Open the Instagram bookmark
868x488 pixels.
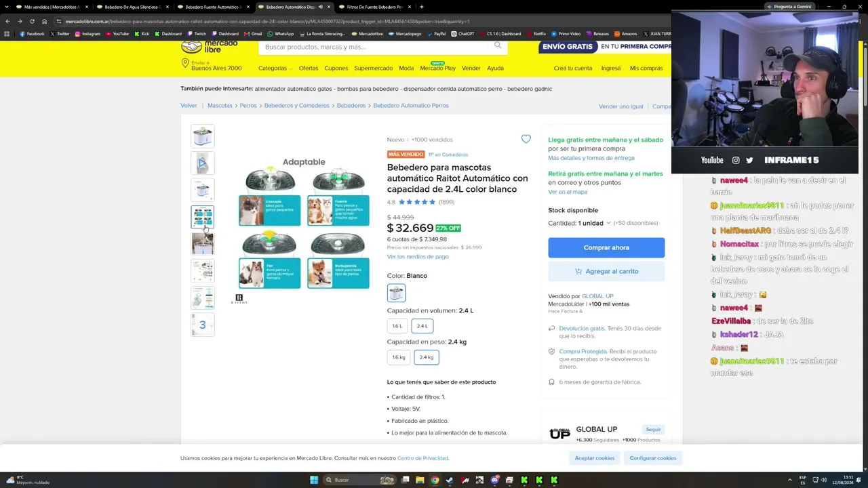pyautogui.click(x=87, y=33)
